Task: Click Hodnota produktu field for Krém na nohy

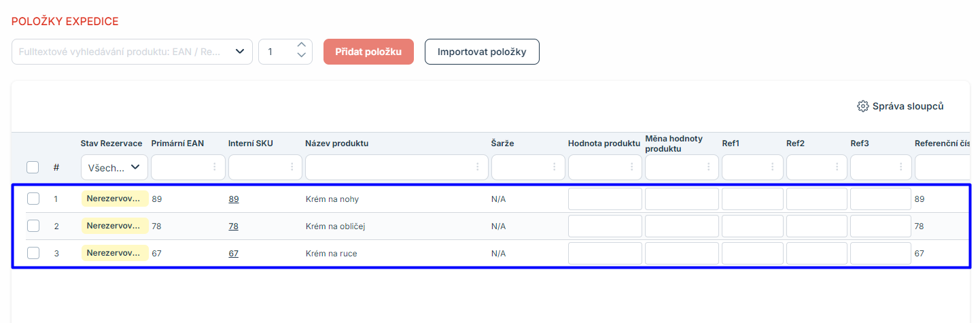Action: (605, 199)
